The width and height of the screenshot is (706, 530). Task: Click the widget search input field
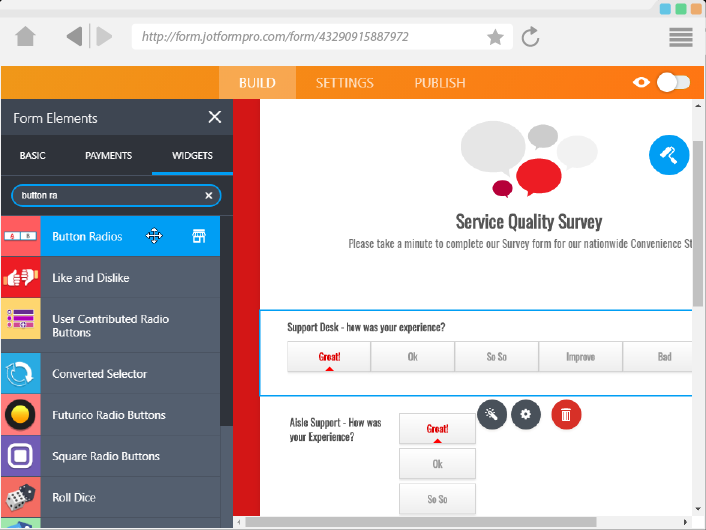tap(105, 195)
